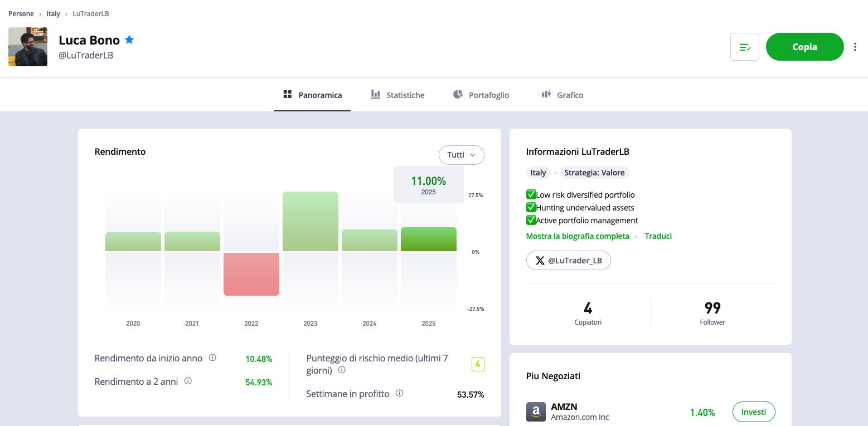This screenshot has width=868, height=426.
Task: Click the Piu Negoziati heading
Action: [553, 376]
